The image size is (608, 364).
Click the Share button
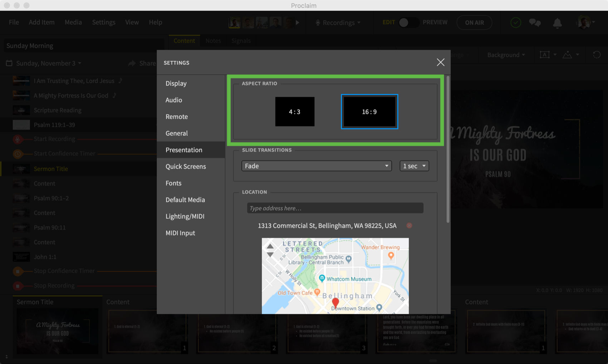coord(142,63)
